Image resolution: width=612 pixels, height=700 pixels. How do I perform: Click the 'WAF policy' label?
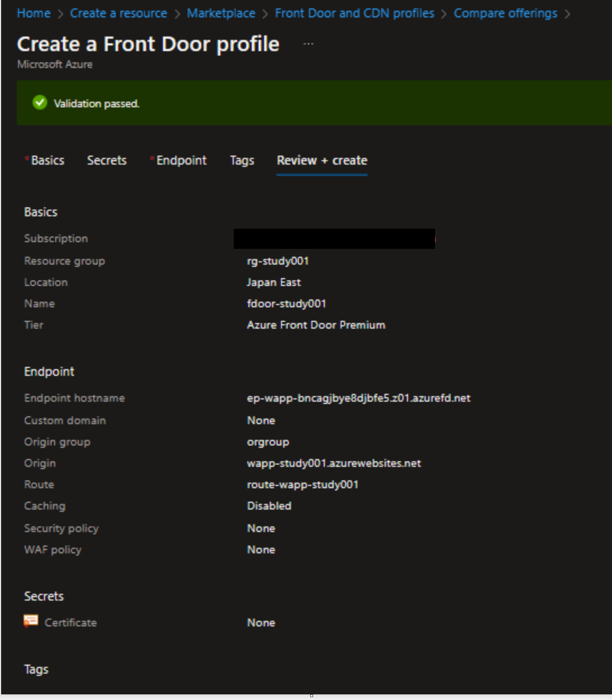pos(53,550)
